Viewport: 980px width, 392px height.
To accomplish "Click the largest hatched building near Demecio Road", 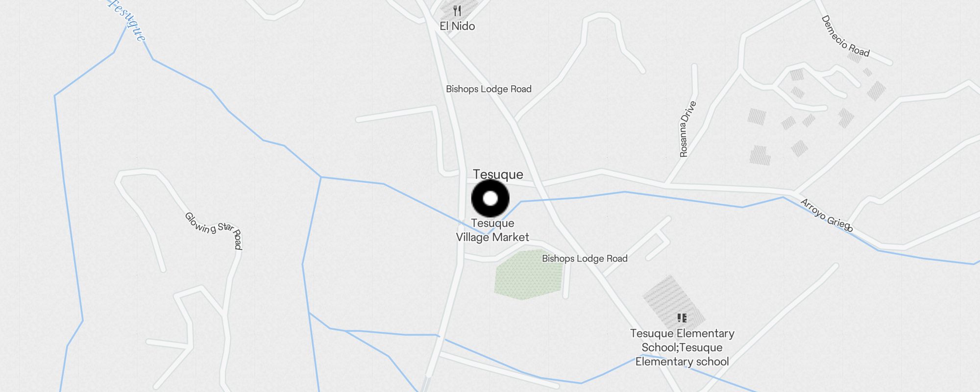I will point(759,155).
